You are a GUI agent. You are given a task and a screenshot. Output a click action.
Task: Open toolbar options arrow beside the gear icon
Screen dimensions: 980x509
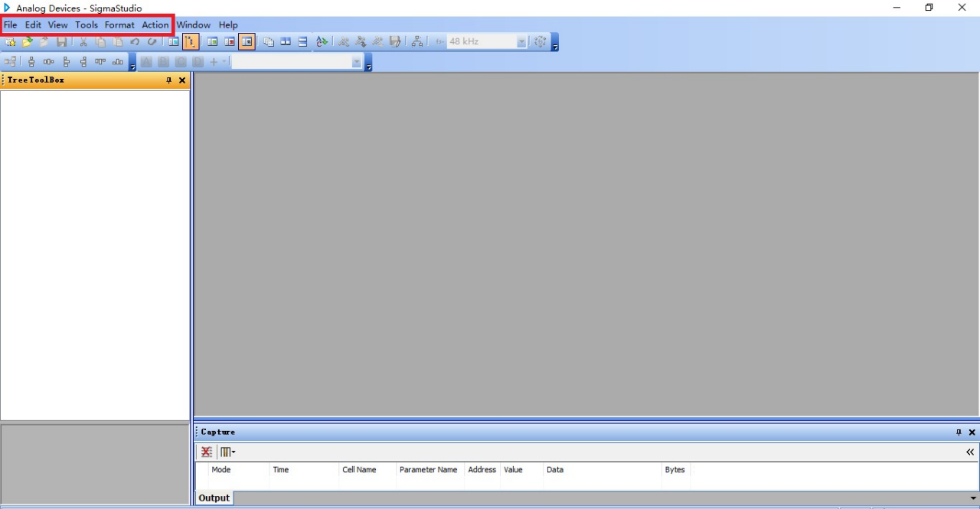point(555,42)
